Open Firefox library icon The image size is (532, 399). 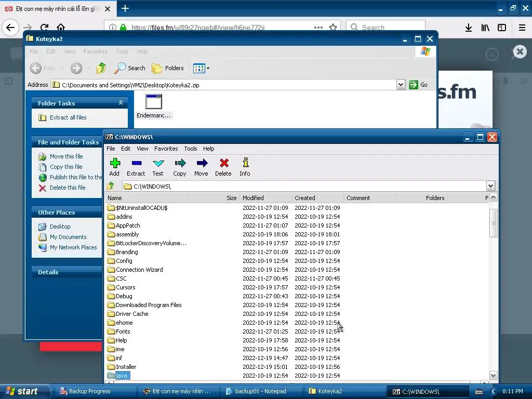(x=486, y=28)
